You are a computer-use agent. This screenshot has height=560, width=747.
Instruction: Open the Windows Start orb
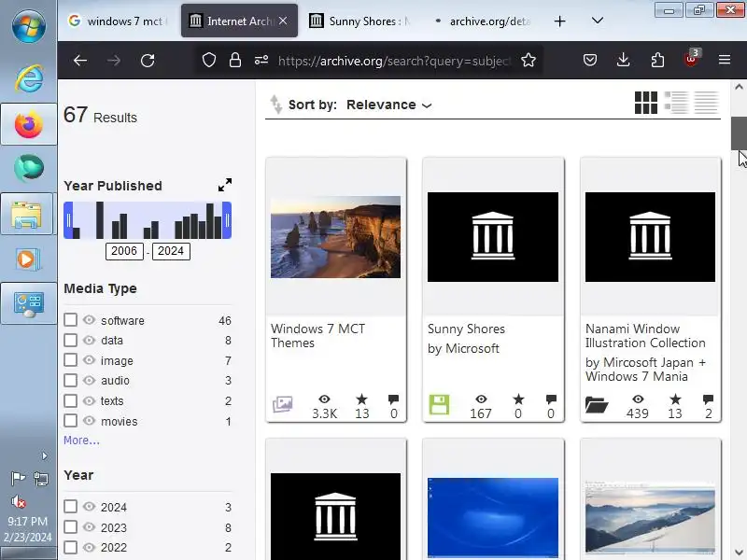pyautogui.click(x=29, y=26)
